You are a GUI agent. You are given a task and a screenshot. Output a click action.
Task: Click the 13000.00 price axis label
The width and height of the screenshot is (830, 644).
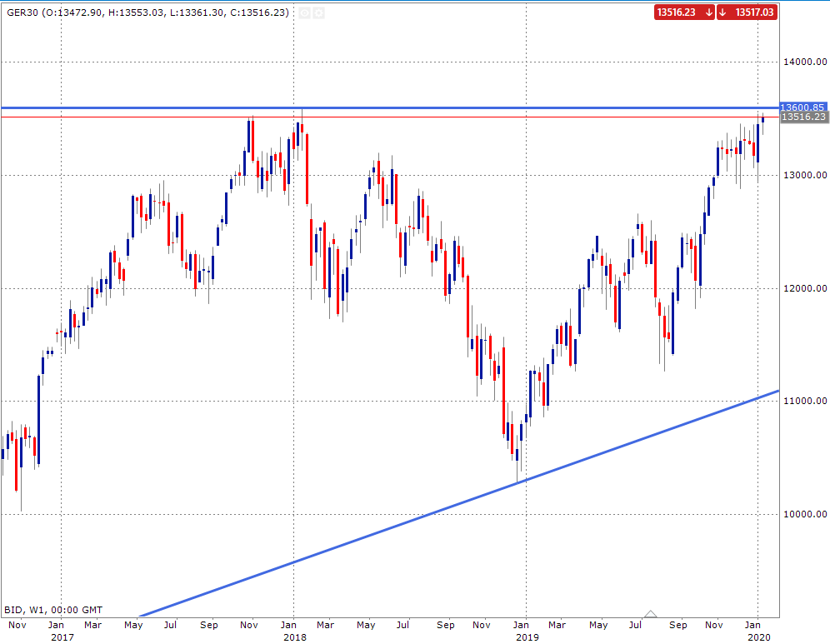click(805, 175)
